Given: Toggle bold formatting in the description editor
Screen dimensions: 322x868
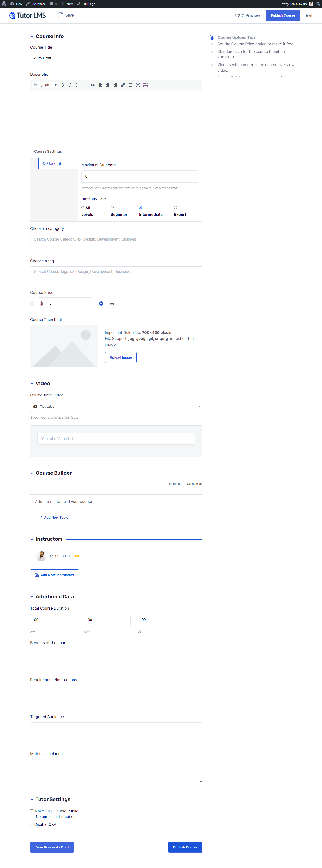Looking at the screenshot, I should [x=62, y=85].
